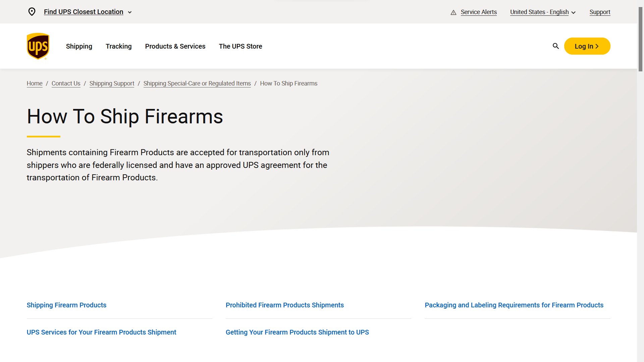
Task: Open Getting Your Firearm Products Shipment to UPS
Action: (297, 332)
